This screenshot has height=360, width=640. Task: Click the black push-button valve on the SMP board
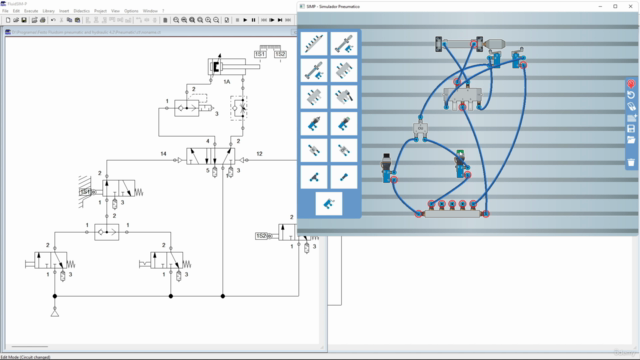click(x=387, y=167)
